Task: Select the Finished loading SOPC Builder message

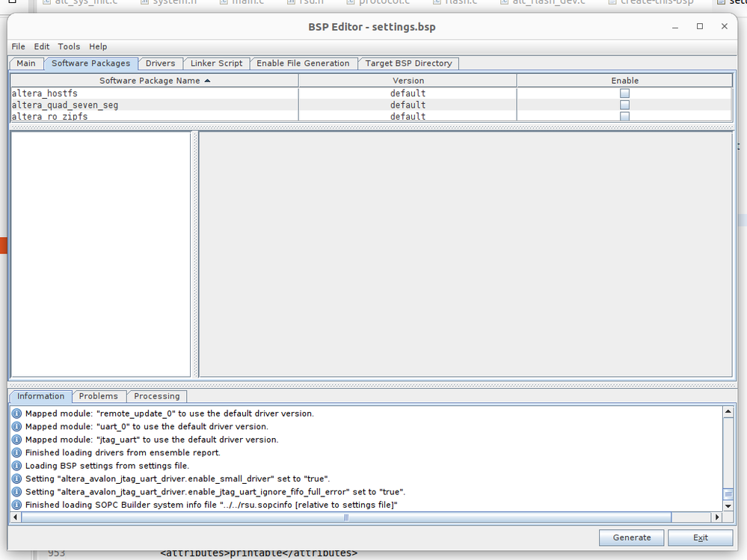Action: (211, 505)
